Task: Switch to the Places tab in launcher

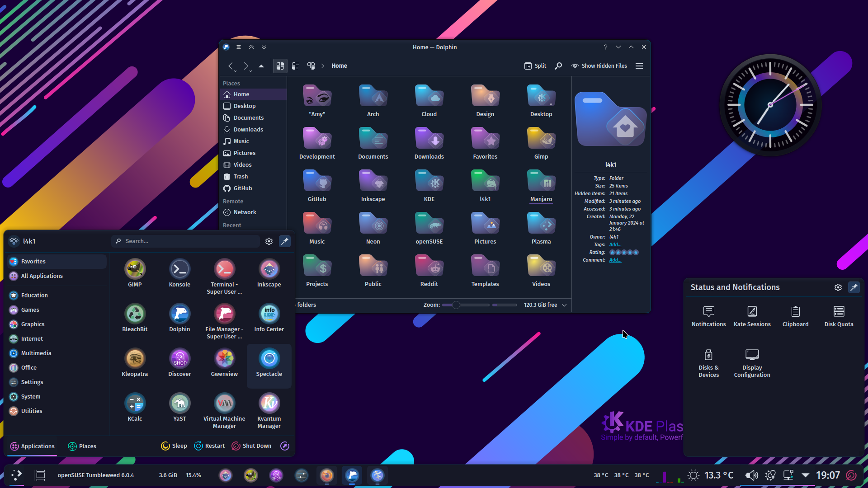Action: pos(82,446)
